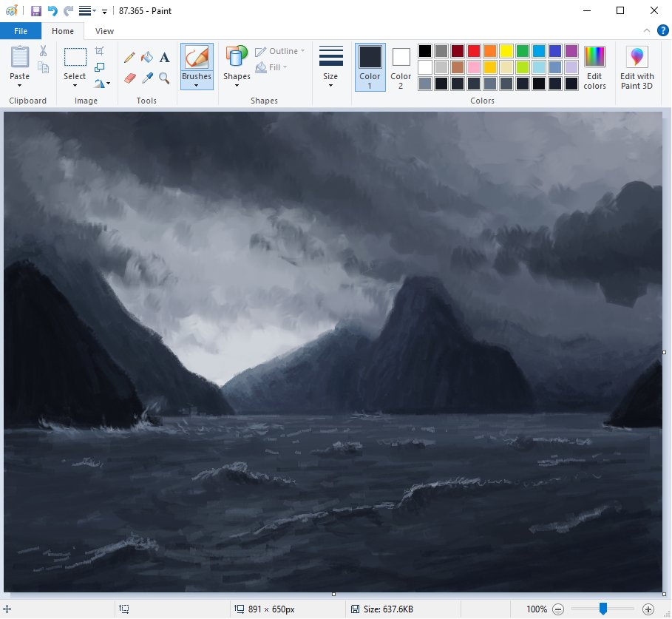This screenshot has height=619, width=672.
Task: Collapse the ribbon with the chevron
Action: coord(647,30)
